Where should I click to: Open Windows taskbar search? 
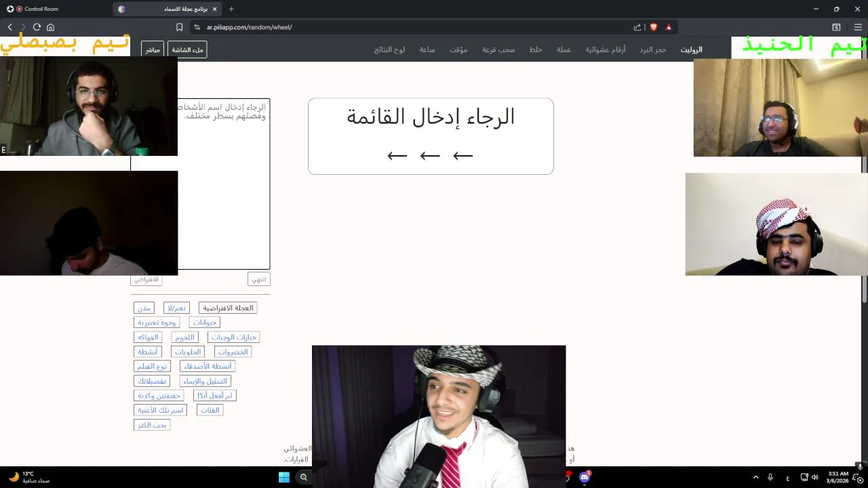pos(304,477)
